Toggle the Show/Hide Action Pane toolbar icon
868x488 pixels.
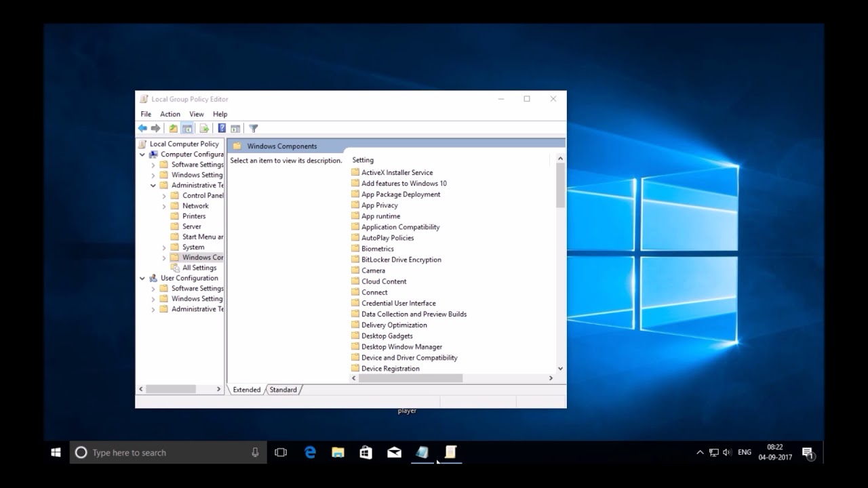coord(235,128)
